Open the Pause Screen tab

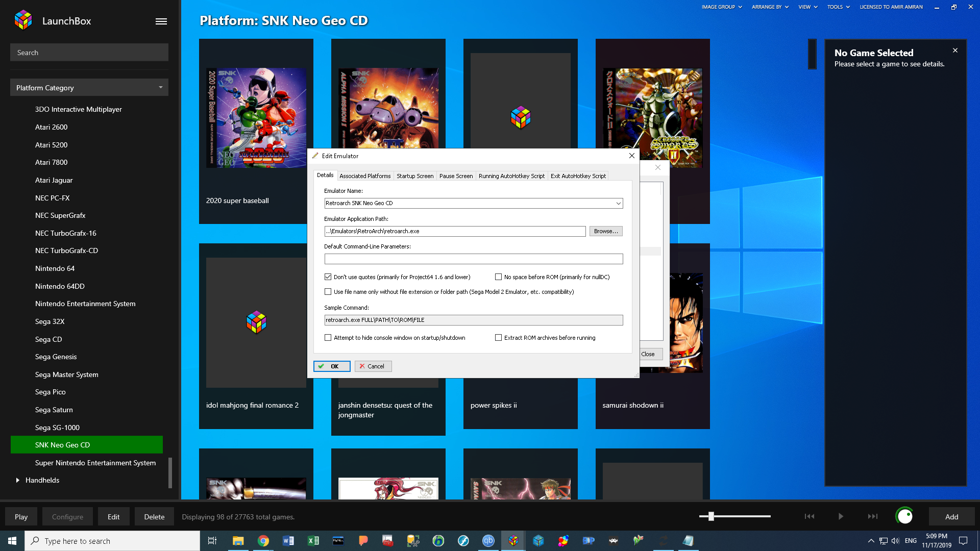(456, 176)
